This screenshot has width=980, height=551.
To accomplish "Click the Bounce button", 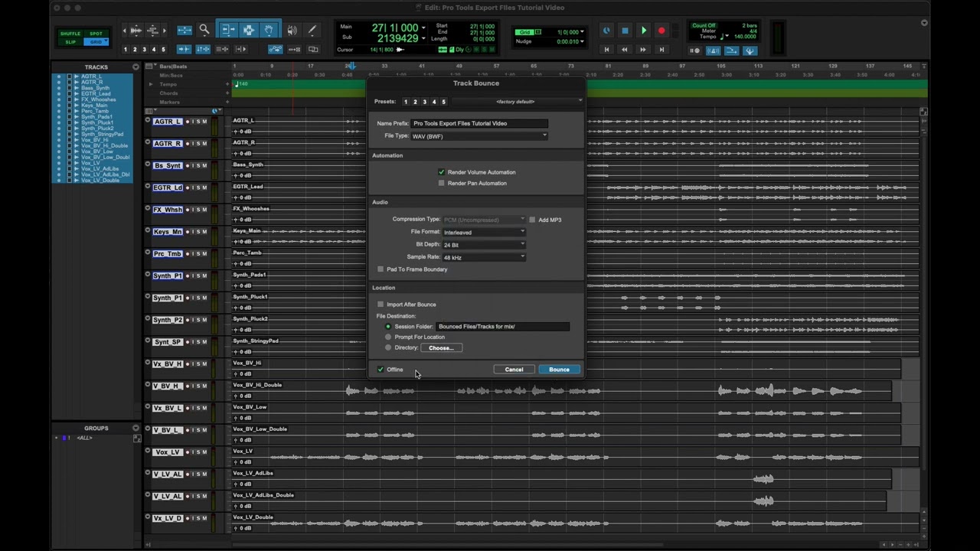I will tap(559, 370).
